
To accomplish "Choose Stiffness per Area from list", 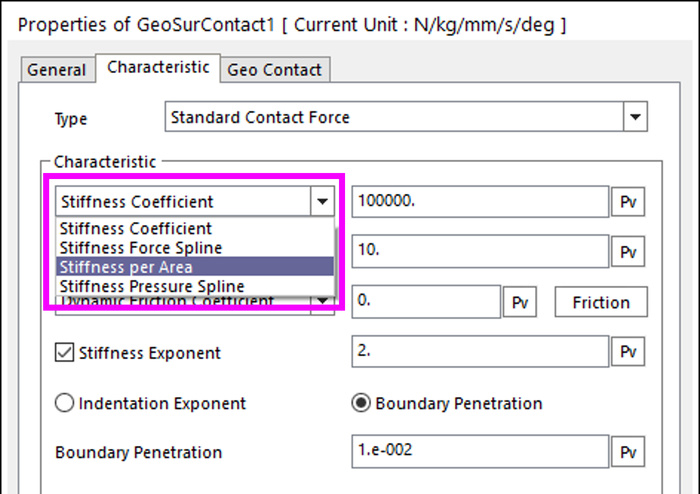I will click(x=195, y=267).
